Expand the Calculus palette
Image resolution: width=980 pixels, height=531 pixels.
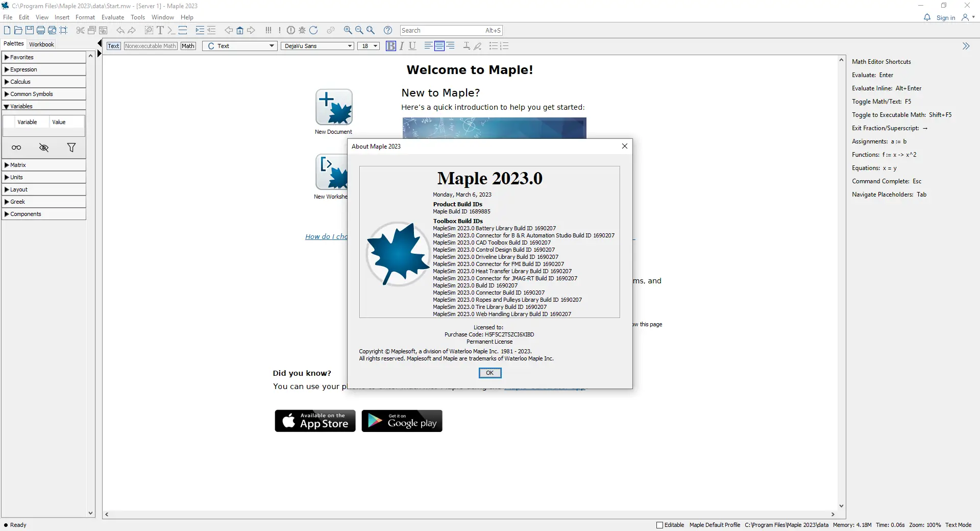click(44, 82)
